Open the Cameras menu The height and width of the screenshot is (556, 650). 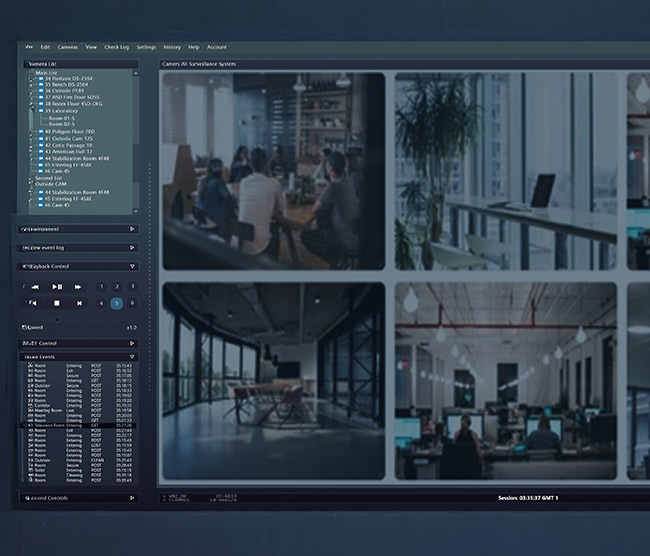[67, 47]
